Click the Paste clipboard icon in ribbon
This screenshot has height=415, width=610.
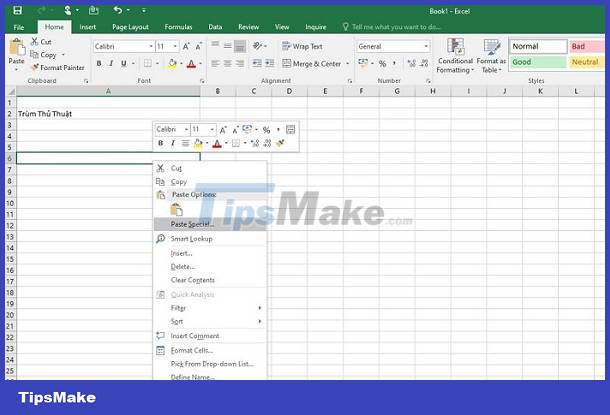[x=17, y=47]
